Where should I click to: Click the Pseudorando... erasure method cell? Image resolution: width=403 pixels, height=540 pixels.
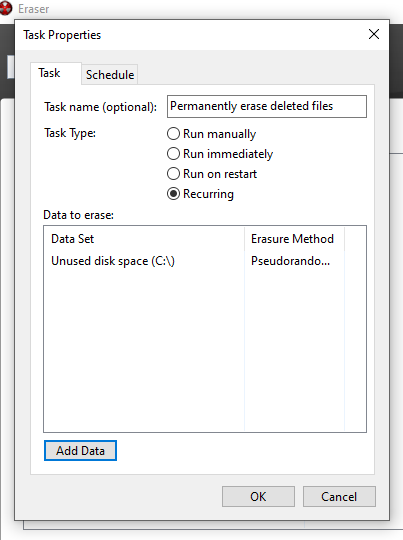click(x=290, y=261)
